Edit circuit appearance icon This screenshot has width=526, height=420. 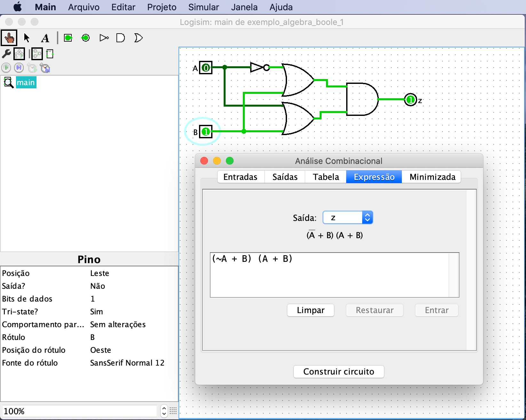coord(50,54)
